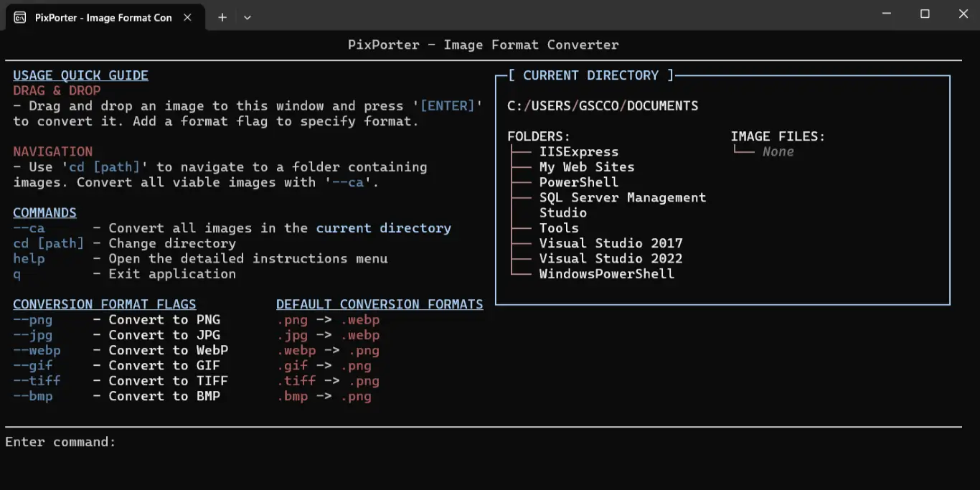Minimize the terminal window
Viewport: 980px width, 490px height.
coord(886,14)
